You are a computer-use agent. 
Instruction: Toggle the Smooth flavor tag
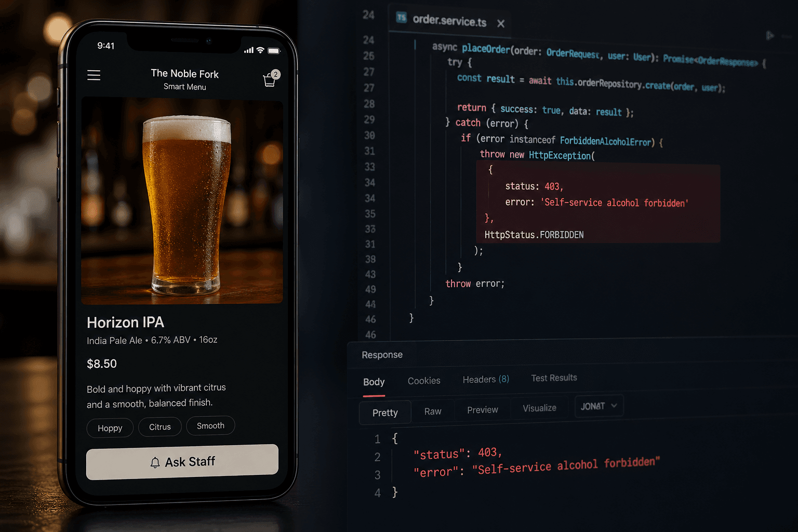(x=210, y=425)
